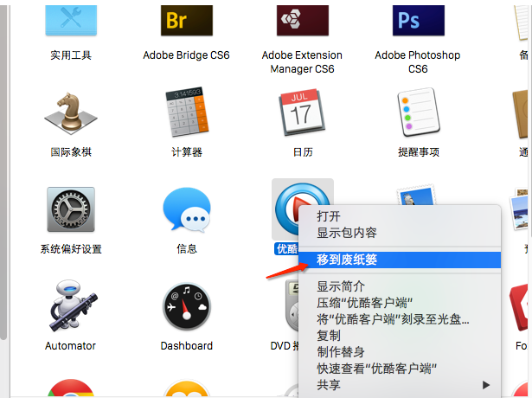Screen dimensions: 532x398
Task: Choose 制作替身 in context menu
Action: click(x=400, y=352)
